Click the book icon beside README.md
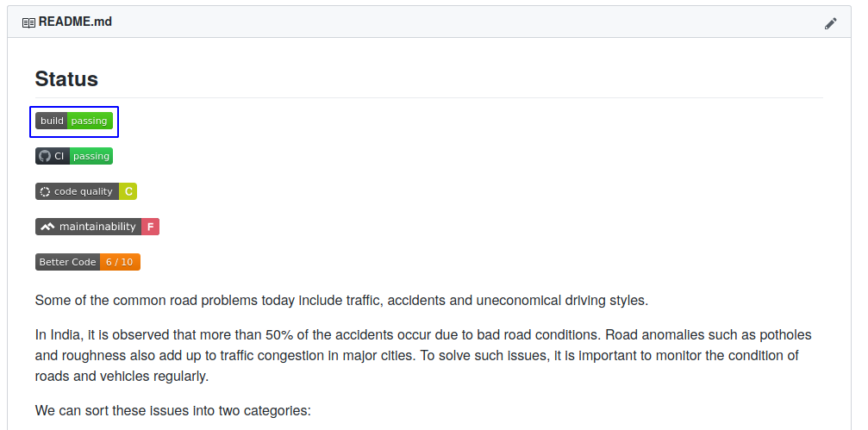Viewport: 868px width, 430px height. [28, 22]
